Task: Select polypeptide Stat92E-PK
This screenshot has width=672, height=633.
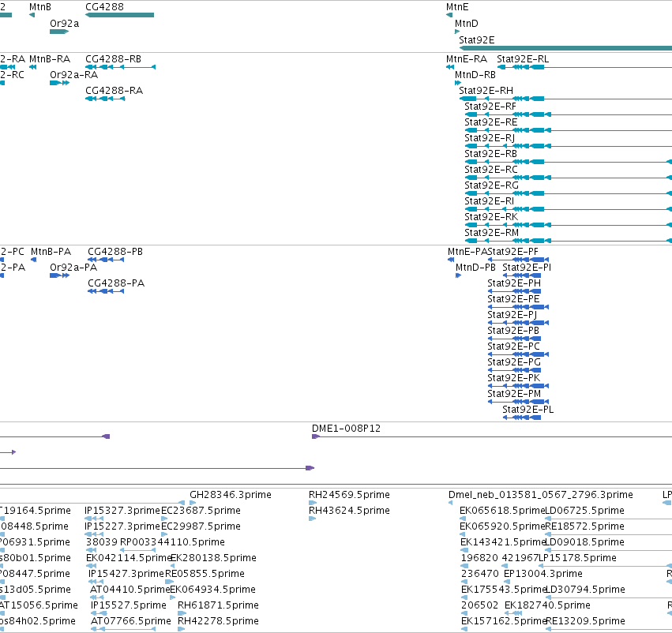Action: [513, 378]
